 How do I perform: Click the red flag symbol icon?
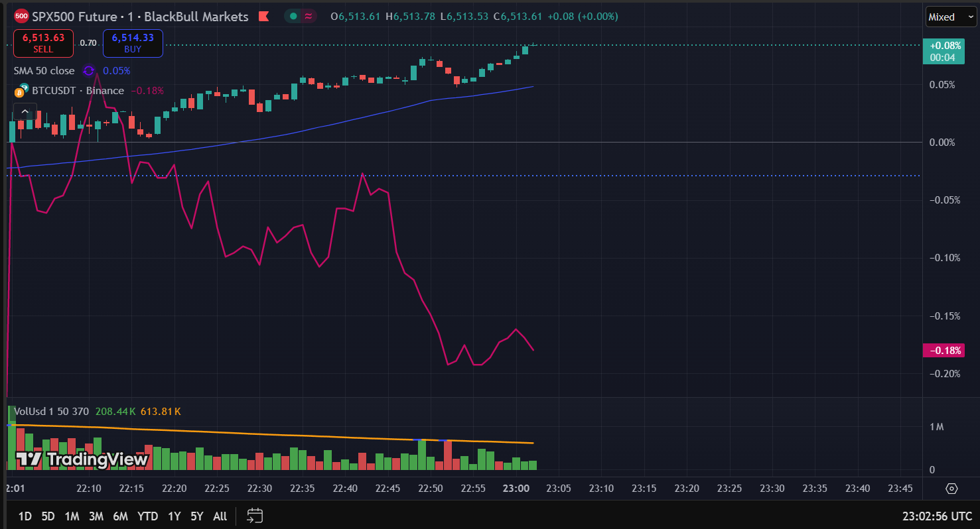coord(264,17)
